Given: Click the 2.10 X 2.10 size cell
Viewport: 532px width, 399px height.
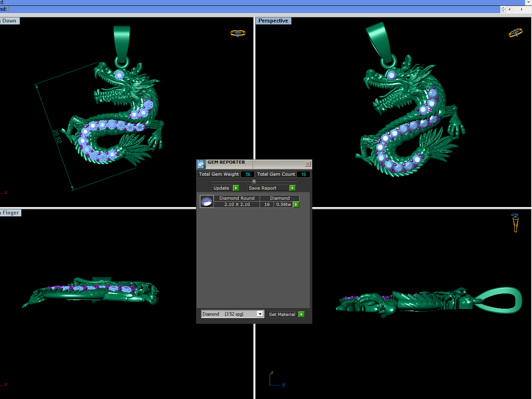Looking at the screenshot, I should click(x=237, y=205).
